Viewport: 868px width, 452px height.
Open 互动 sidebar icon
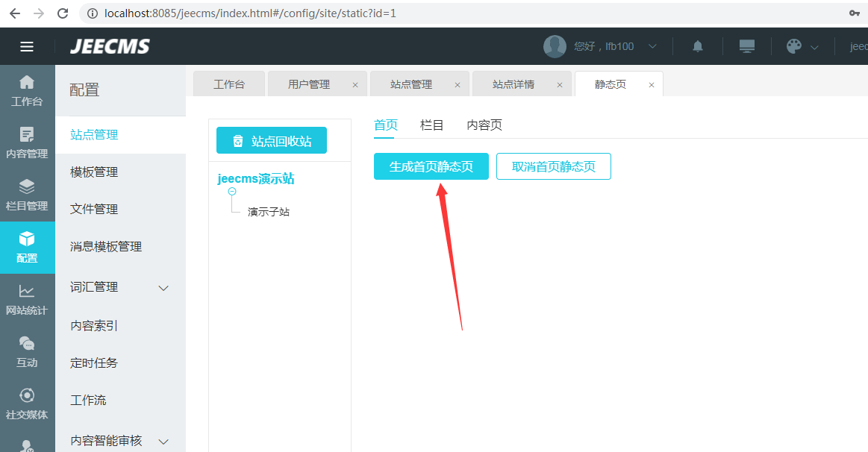(x=27, y=352)
